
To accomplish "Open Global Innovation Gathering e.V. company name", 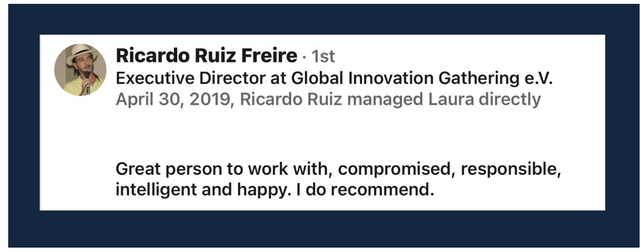I will point(422,78).
